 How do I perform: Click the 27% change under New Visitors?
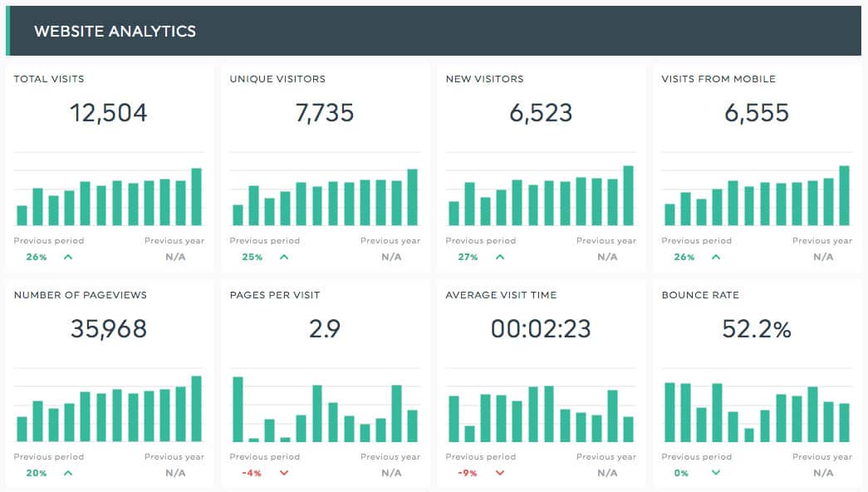[x=468, y=257]
